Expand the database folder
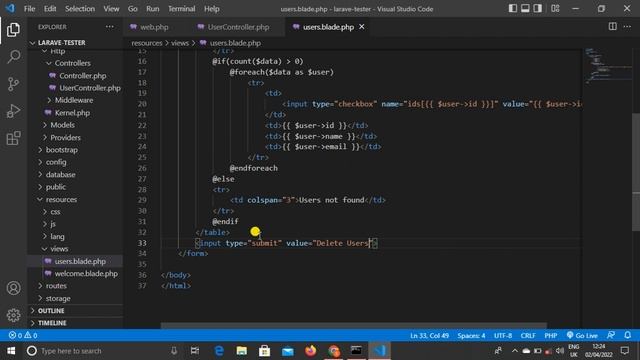 pyautogui.click(x=60, y=174)
